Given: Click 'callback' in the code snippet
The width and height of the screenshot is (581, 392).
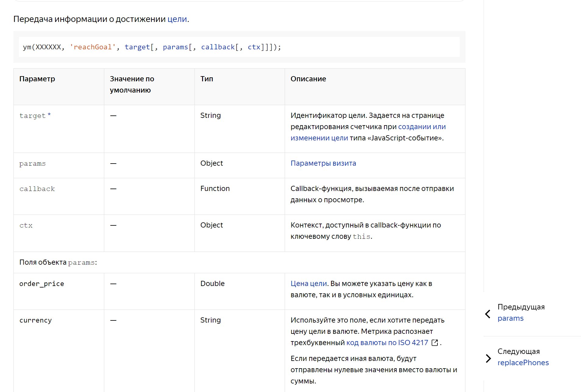Looking at the screenshot, I should click(218, 47).
